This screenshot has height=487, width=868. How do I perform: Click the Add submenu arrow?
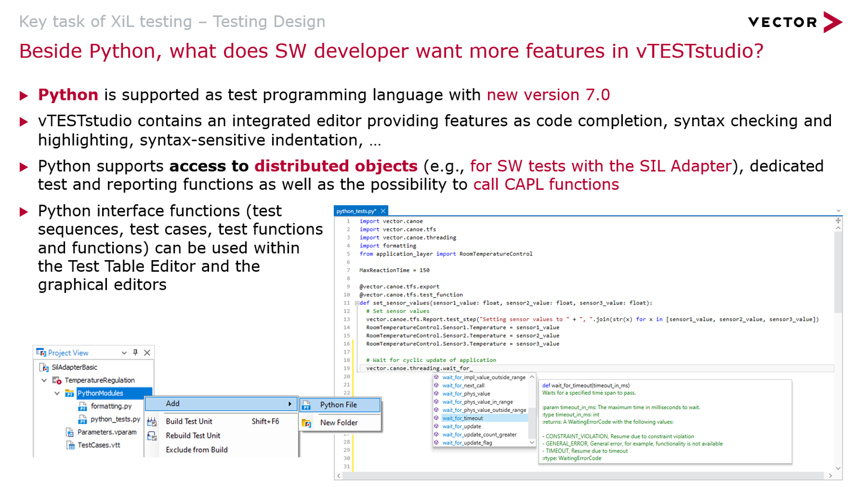click(290, 404)
